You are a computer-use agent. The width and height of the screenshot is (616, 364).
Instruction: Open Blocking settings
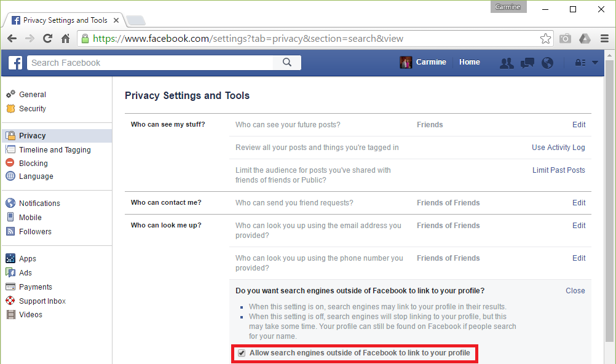[33, 163]
